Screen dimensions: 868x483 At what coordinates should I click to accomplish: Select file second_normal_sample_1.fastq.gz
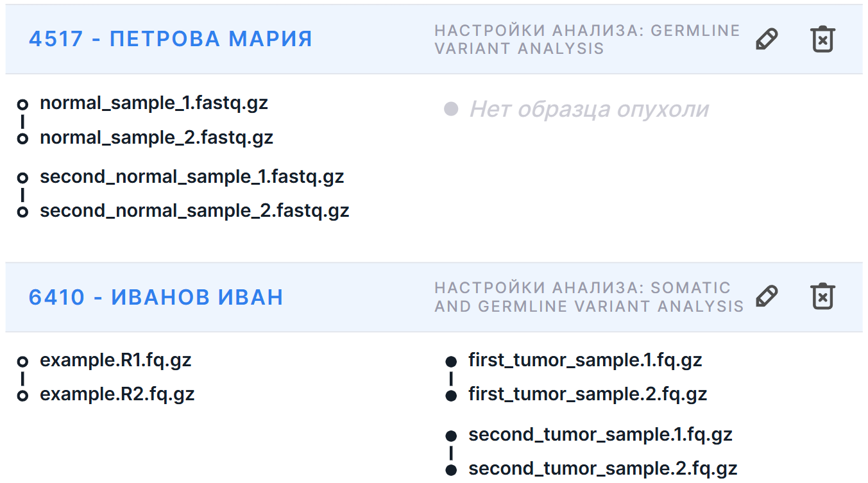tap(192, 176)
